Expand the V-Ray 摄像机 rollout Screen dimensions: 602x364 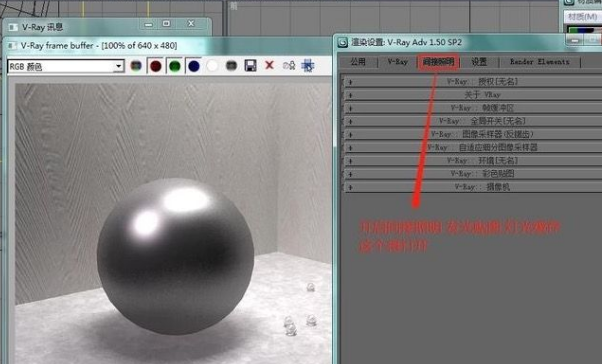coord(473,187)
